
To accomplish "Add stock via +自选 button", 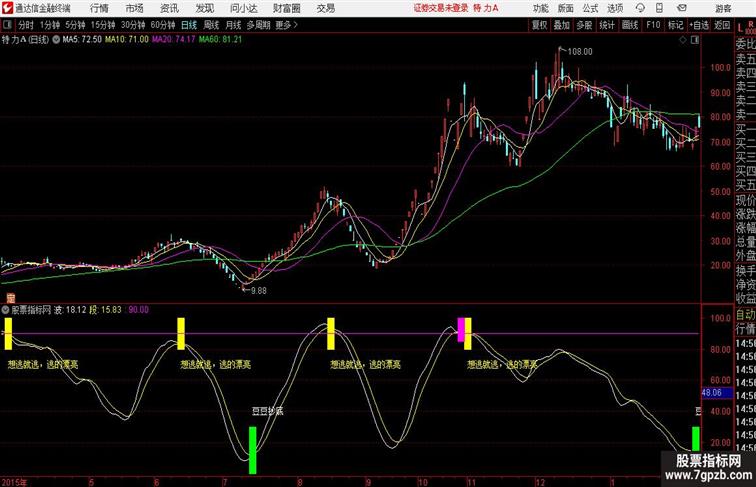I will pyautogui.click(x=699, y=25).
